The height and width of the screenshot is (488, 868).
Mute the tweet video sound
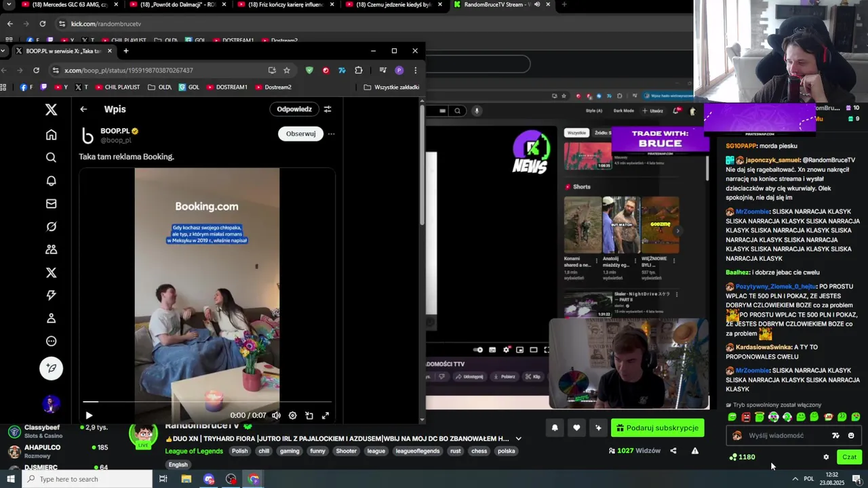click(x=276, y=415)
